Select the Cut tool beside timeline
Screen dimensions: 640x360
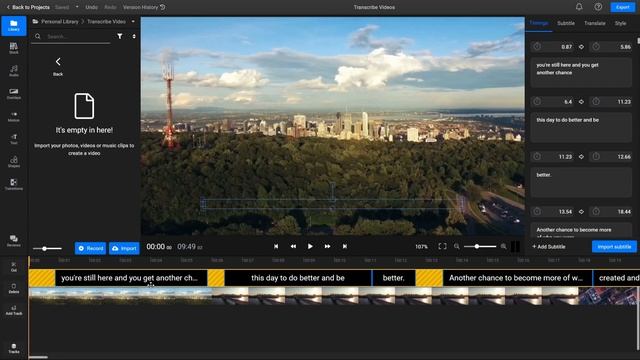[x=14, y=267]
